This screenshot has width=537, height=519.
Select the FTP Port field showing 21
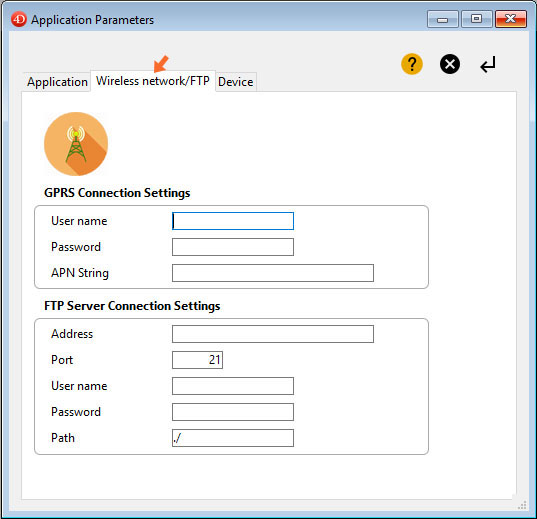coord(197,360)
